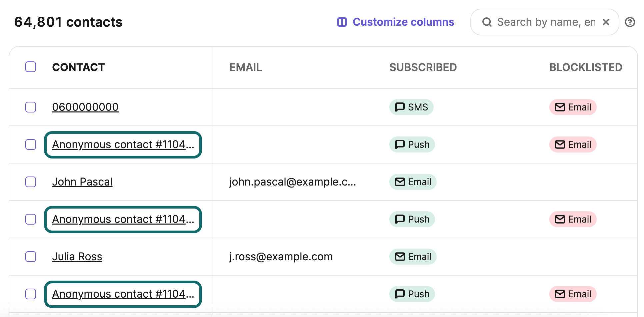The height and width of the screenshot is (317, 644).
Task: Click the blocklisted Email badge for 0600000000
Action: pyautogui.click(x=573, y=107)
